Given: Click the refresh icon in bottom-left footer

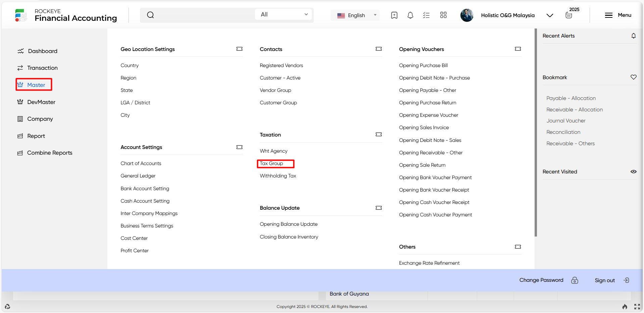Looking at the screenshot, I should (7, 306).
